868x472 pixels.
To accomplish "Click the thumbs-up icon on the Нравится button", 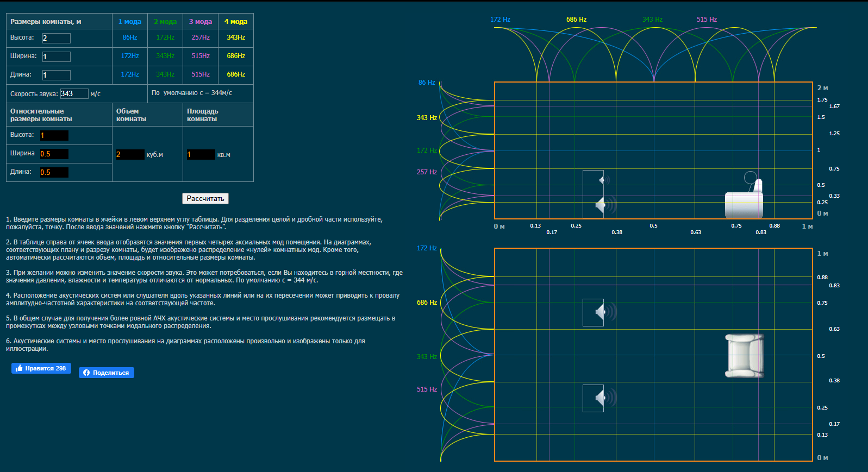I will 19,368.
